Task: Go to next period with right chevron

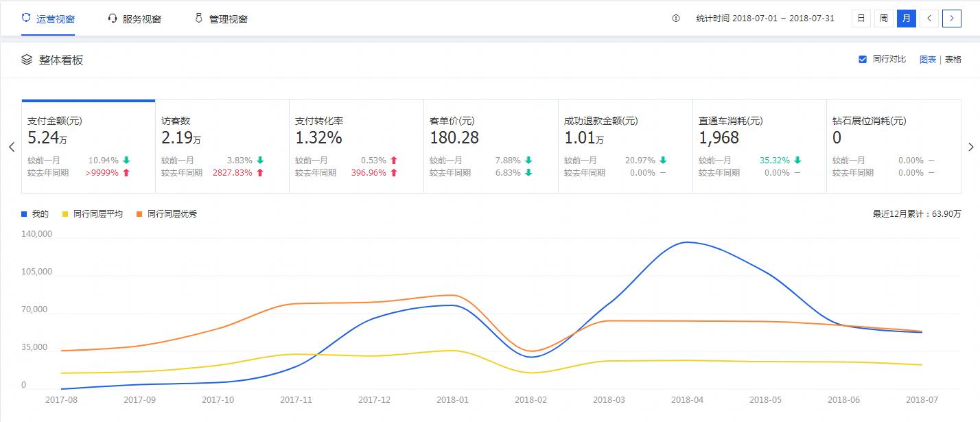Action: pyautogui.click(x=952, y=19)
